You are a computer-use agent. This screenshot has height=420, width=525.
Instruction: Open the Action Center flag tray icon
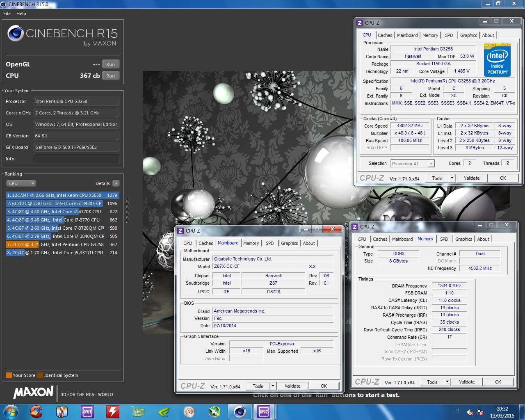pyautogui.click(x=480, y=412)
